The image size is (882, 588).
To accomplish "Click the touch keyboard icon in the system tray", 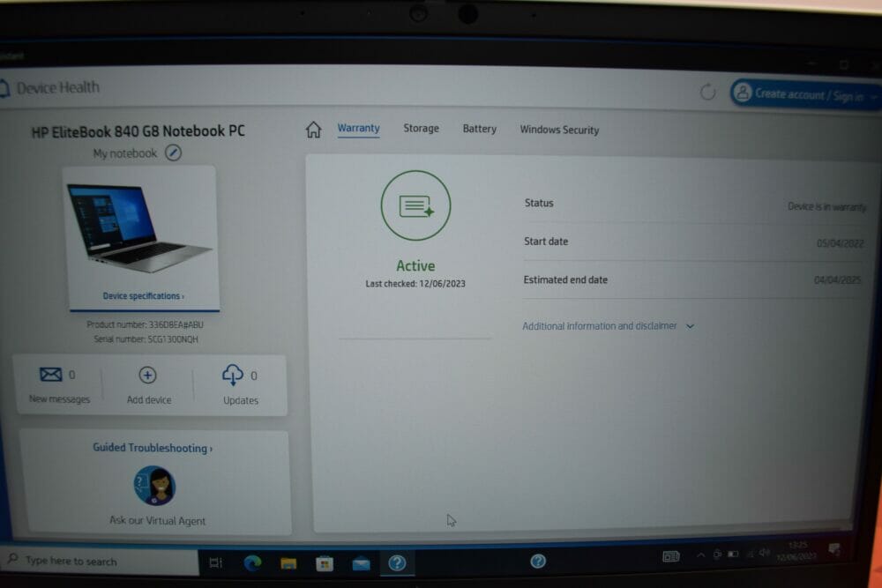I will pyautogui.click(x=670, y=556).
